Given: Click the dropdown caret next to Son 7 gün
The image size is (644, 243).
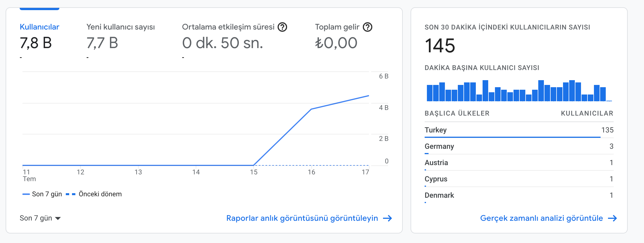Looking at the screenshot, I should [58, 219].
